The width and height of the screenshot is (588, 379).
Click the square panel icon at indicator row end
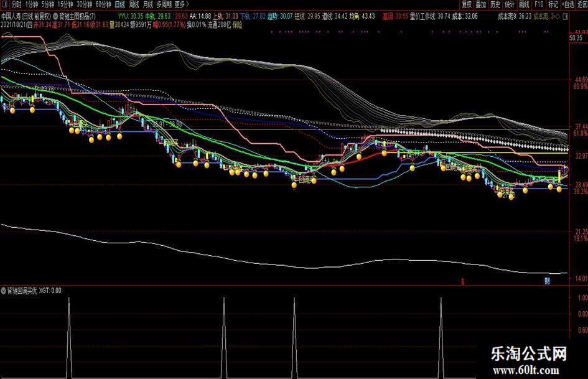(x=566, y=17)
